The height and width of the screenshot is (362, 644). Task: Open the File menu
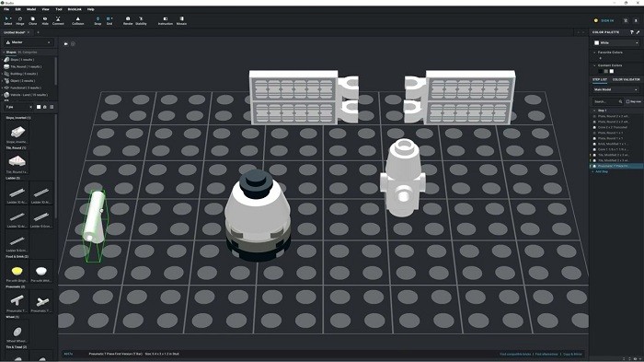pos(6,9)
